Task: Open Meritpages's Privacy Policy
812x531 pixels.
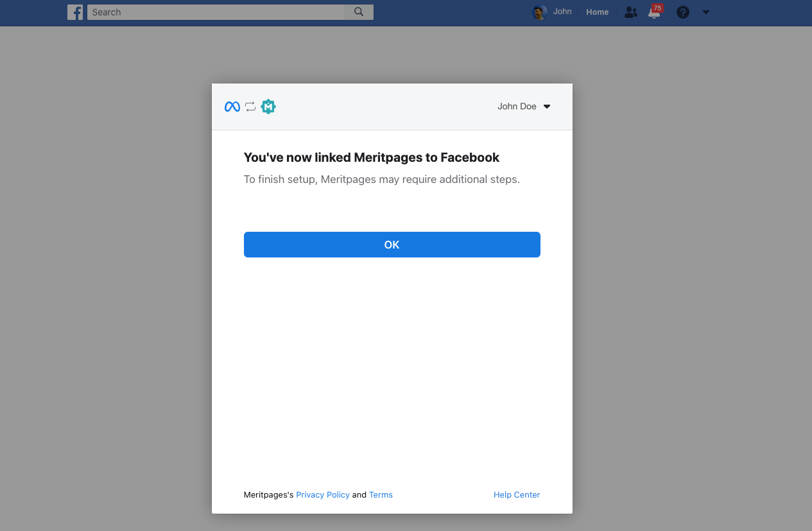Action: click(323, 494)
